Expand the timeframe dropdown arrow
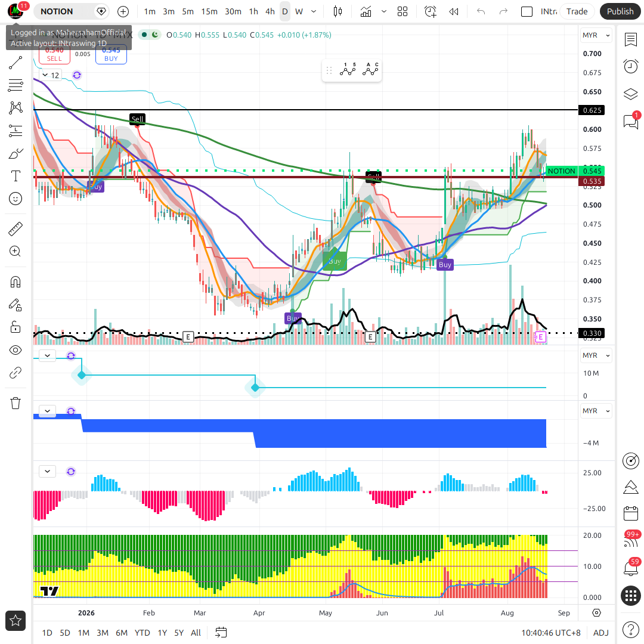Screen dimensions: 644x644 point(314,11)
